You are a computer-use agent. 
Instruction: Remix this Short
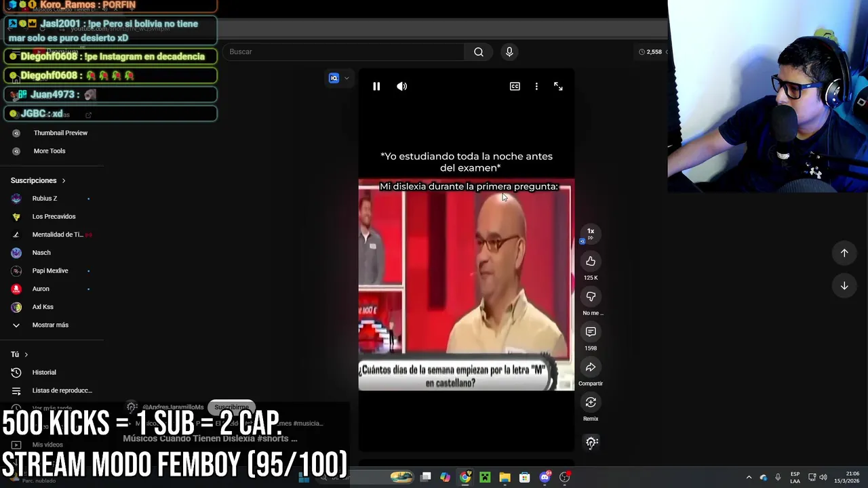pos(591,403)
